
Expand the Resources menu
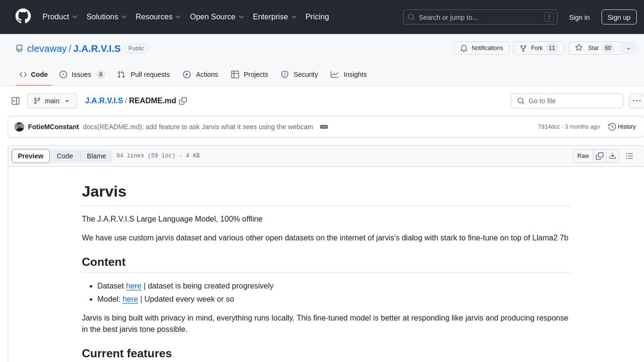click(158, 17)
